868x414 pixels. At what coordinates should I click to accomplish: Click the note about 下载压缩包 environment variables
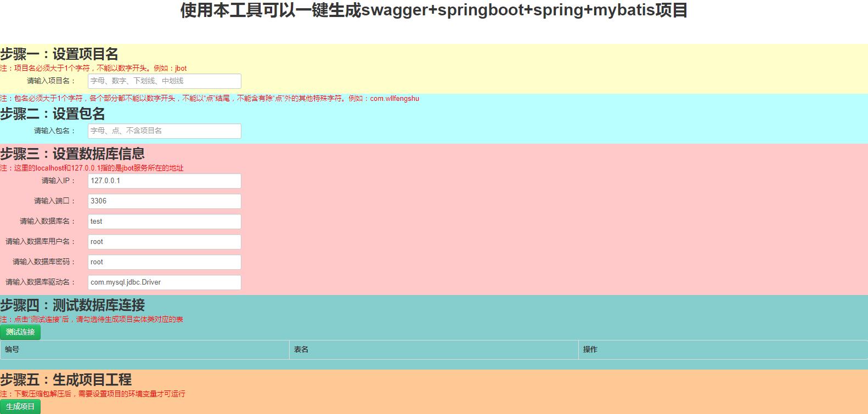[93, 394]
